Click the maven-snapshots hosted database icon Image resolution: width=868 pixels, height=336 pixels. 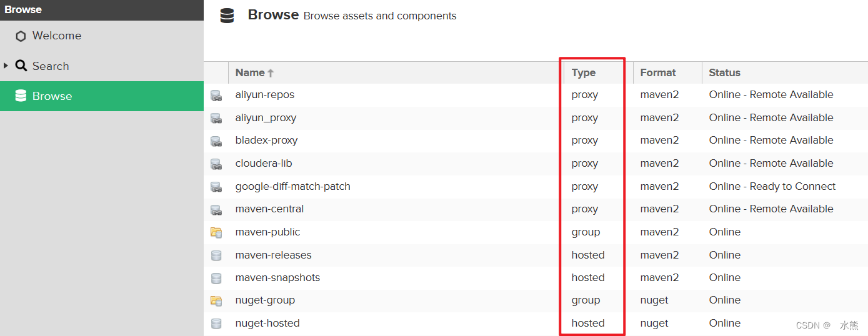[x=216, y=279]
